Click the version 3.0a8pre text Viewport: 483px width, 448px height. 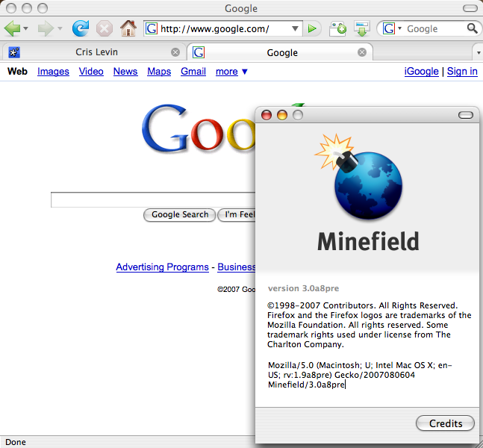pyautogui.click(x=303, y=288)
